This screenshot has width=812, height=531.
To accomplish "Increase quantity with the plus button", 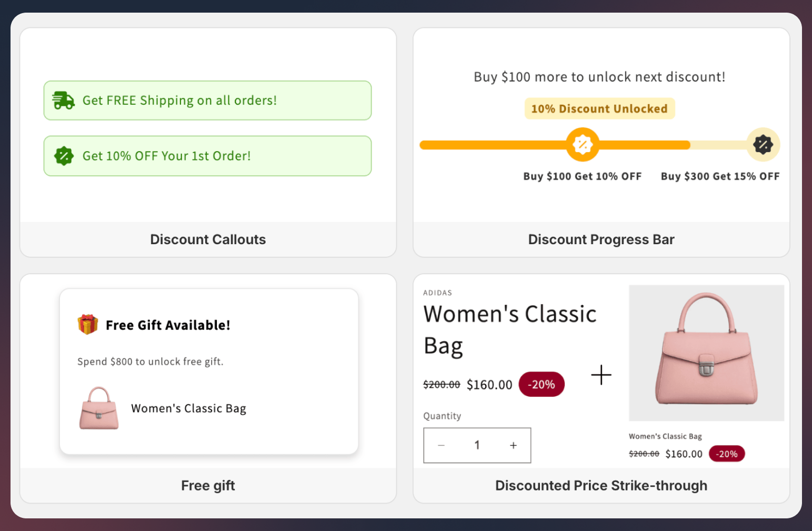I will 513,445.
